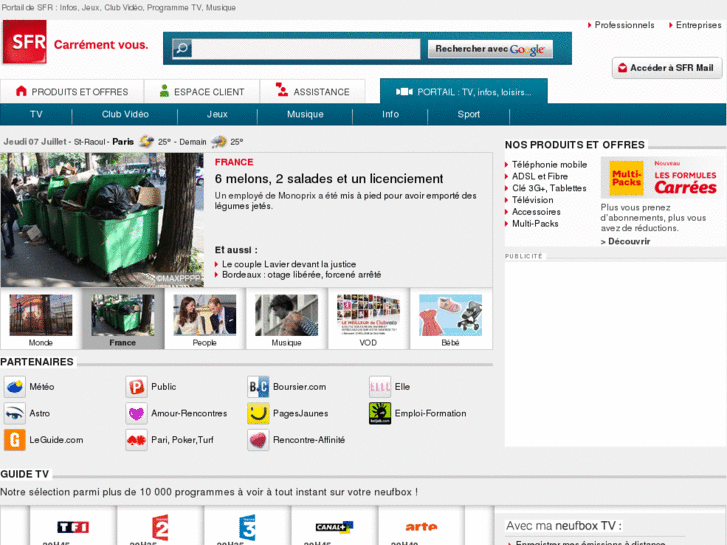The width and height of the screenshot is (727, 545).
Task: Open the Sport menu item
Action: tap(469, 114)
